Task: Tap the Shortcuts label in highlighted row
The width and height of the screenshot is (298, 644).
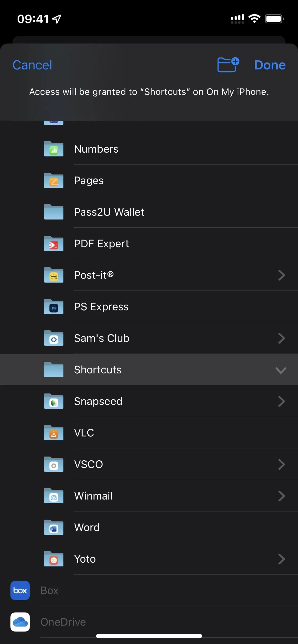Action: 98,370
